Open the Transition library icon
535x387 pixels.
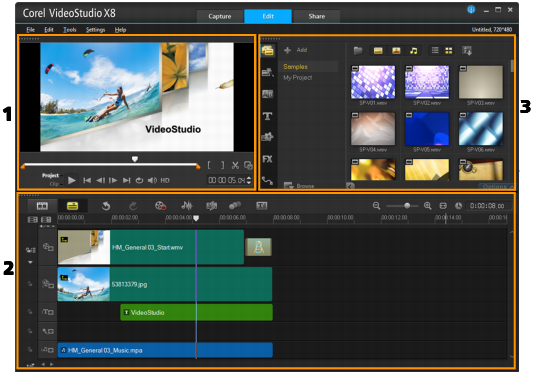click(x=268, y=94)
